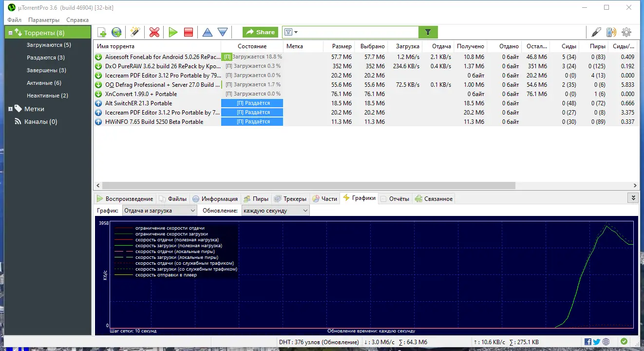Open the Remote phone icon in the toolbar
The width and height of the screenshot is (644, 351).
pyautogui.click(x=611, y=32)
